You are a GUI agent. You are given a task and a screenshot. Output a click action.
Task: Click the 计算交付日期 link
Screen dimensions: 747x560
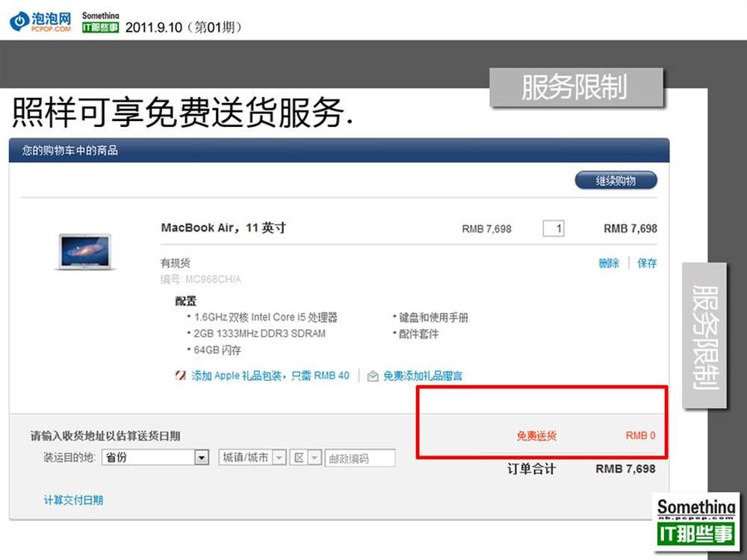tap(73, 500)
